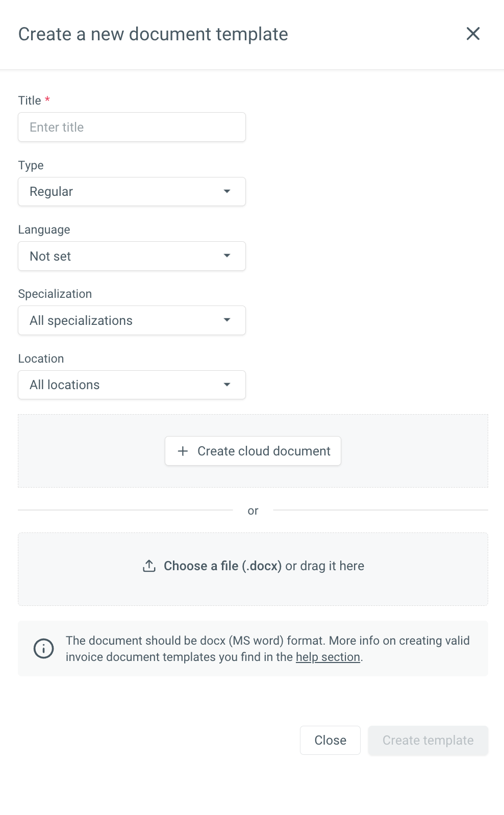Click Choose a file (.docx) text

[x=222, y=566]
